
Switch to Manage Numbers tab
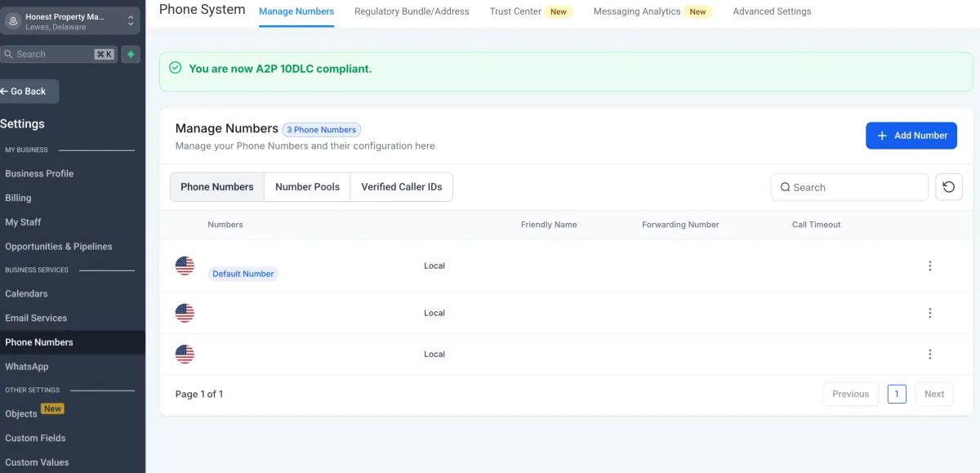click(x=296, y=11)
